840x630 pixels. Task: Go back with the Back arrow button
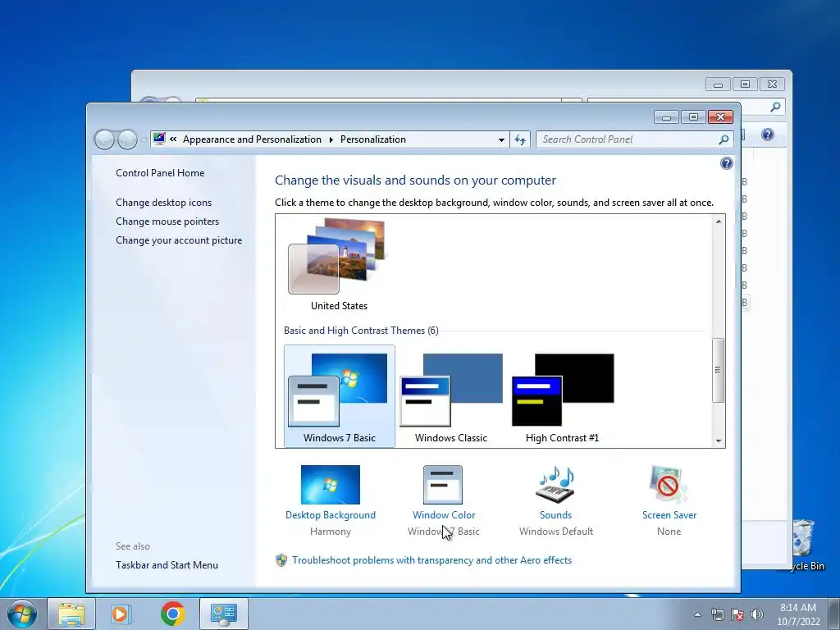[104, 139]
